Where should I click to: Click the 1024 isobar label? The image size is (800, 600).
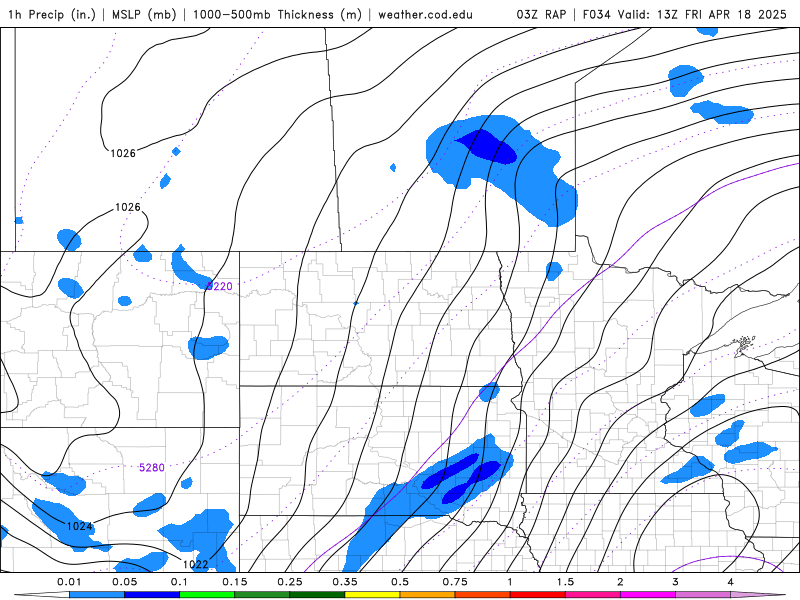click(79, 526)
